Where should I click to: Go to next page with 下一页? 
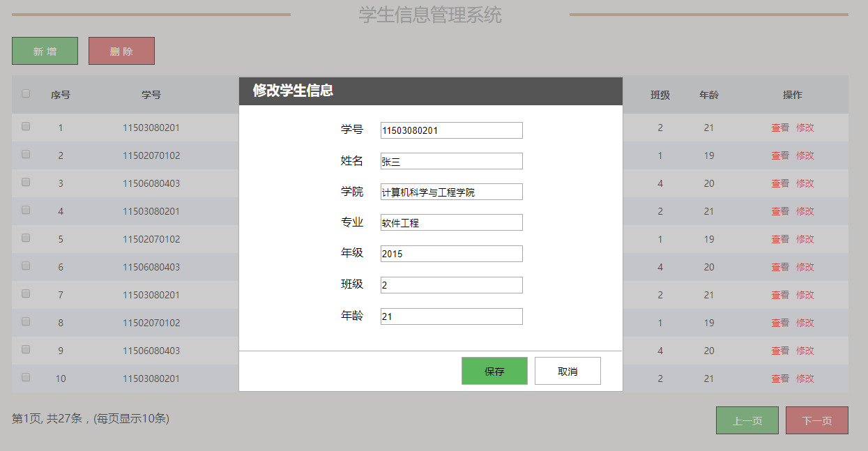coord(816,420)
